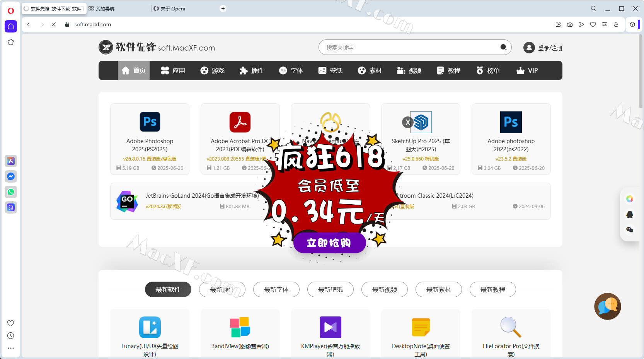Open the Adobe photoshop 2022(ps2022) link

click(x=511, y=145)
